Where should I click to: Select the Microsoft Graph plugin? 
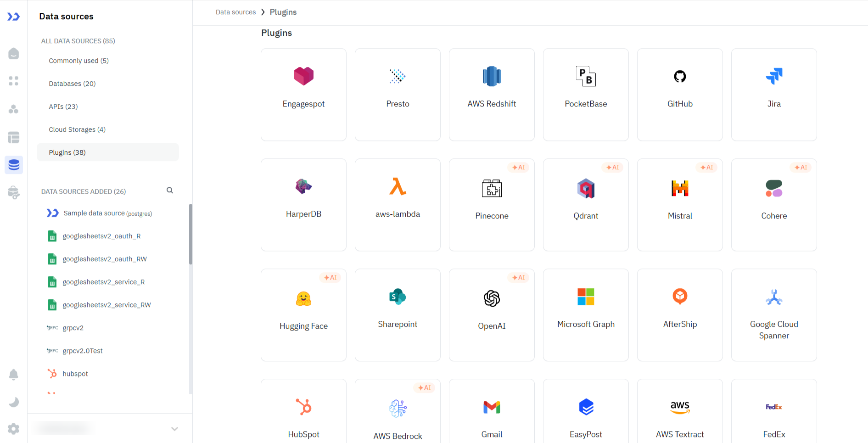click(586, 315)
